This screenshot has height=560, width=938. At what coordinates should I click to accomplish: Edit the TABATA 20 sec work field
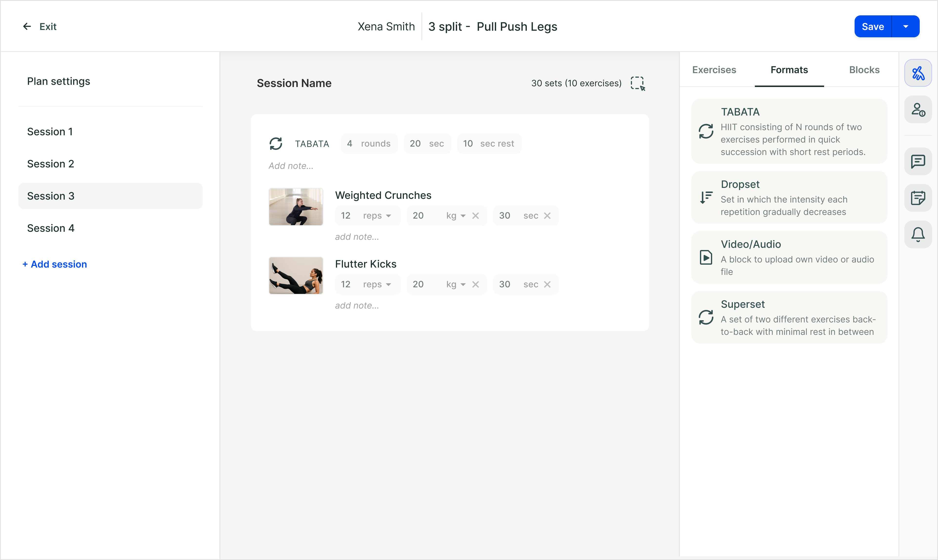[x=427, y=144]
